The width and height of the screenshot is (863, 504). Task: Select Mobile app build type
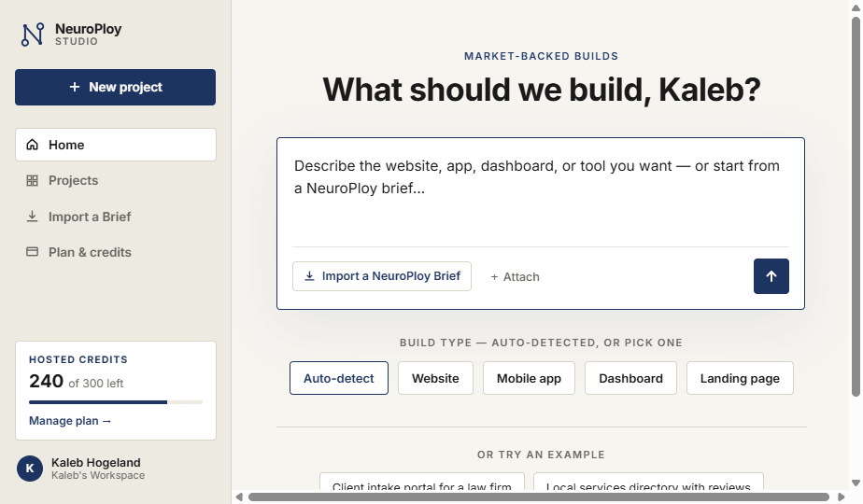[x=529, y=378]
